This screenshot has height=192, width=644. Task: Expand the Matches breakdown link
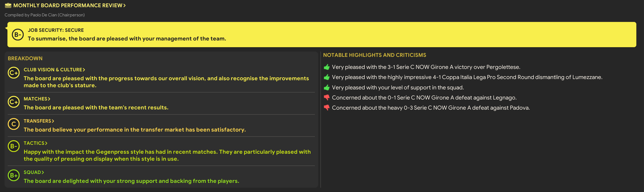point(37,99)
